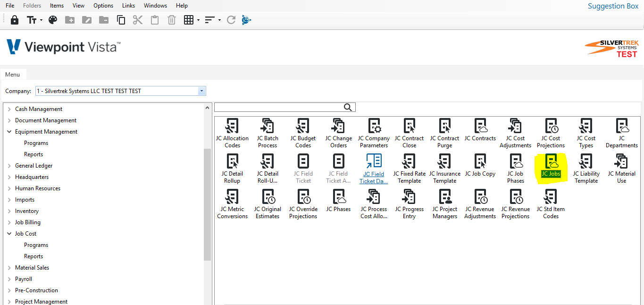The image size is (644, 305).
Task: Select Reports under Equipment Management
Action: click(x=33, y=154)
